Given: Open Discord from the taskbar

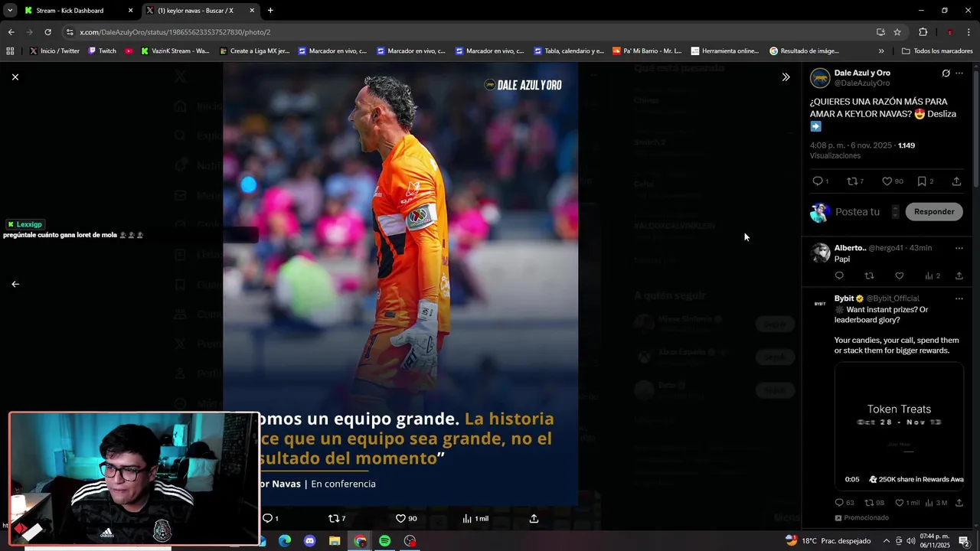Looking at the screenshot, I should pyautogui.click(x=309, y=541).
